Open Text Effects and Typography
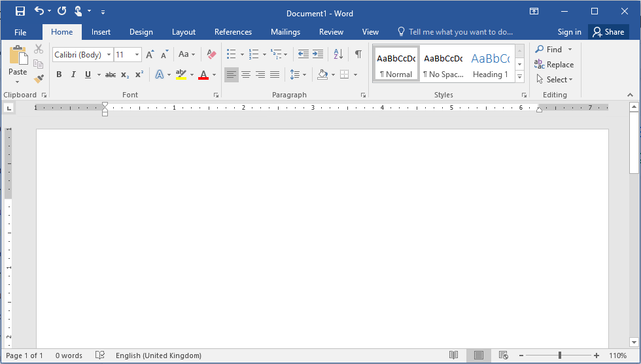 coord(160,74)
